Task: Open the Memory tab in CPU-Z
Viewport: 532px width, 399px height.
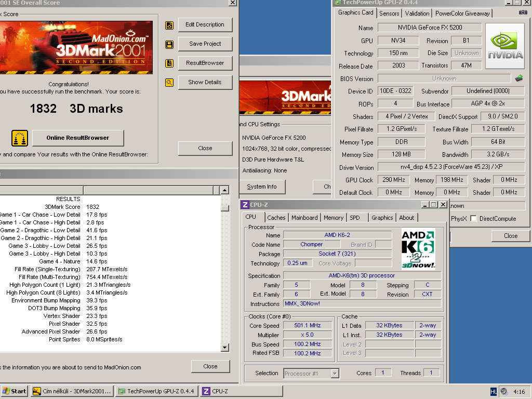Action: (x=333, y=218)
